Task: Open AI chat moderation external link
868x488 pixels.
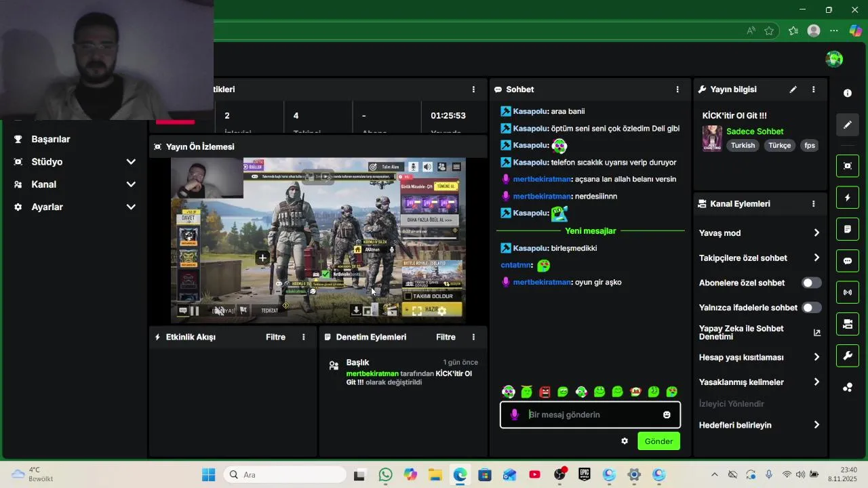Action: tap(816, 333)
